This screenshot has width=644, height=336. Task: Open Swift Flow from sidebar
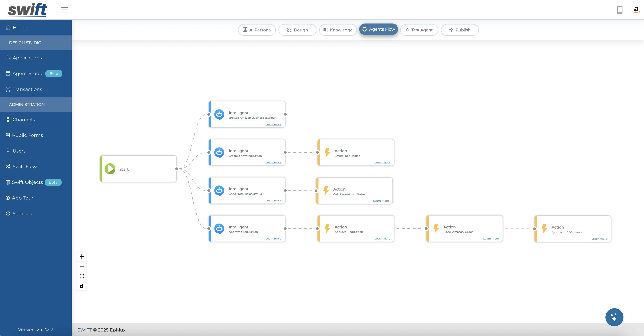[x=24, y=167]
